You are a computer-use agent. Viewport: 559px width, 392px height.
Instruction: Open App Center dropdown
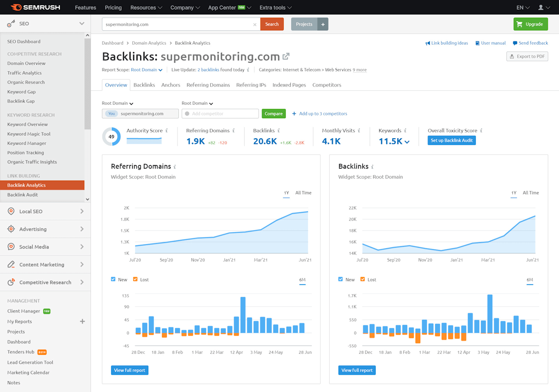point(230,7)
